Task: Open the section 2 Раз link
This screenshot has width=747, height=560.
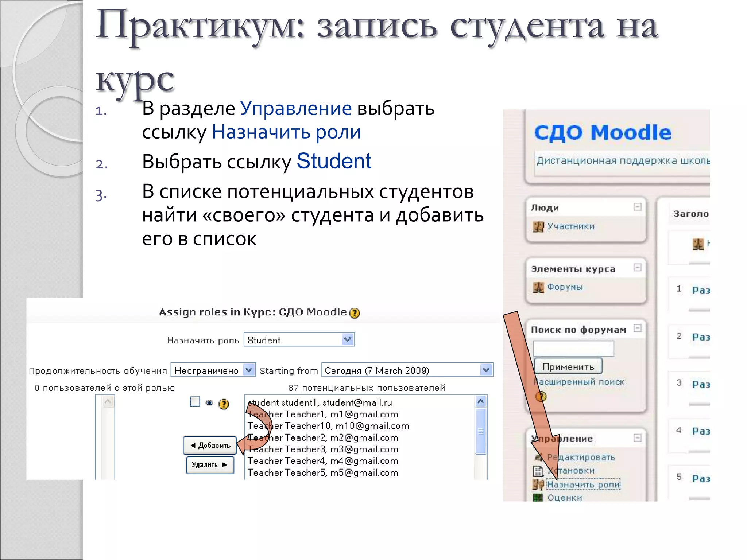Action: 701,337
